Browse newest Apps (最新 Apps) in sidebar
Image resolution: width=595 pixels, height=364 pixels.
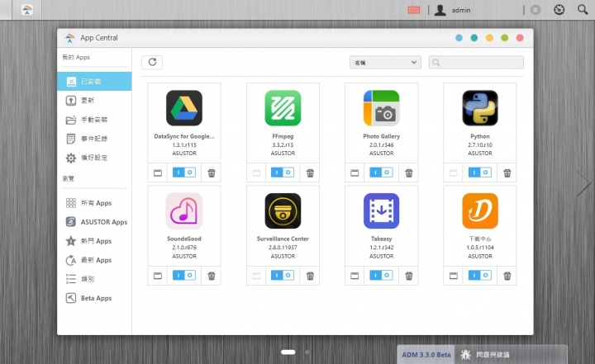click(x=94, y=260)
